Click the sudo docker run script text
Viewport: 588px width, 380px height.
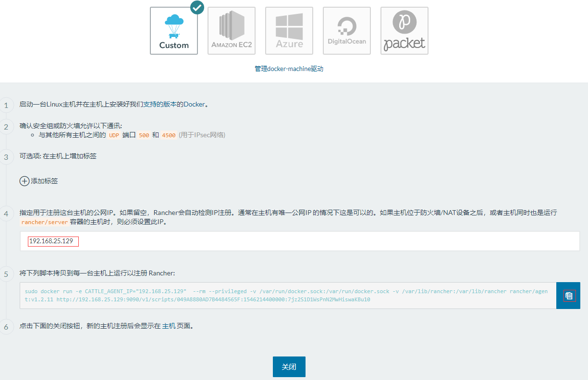point(287,296)
